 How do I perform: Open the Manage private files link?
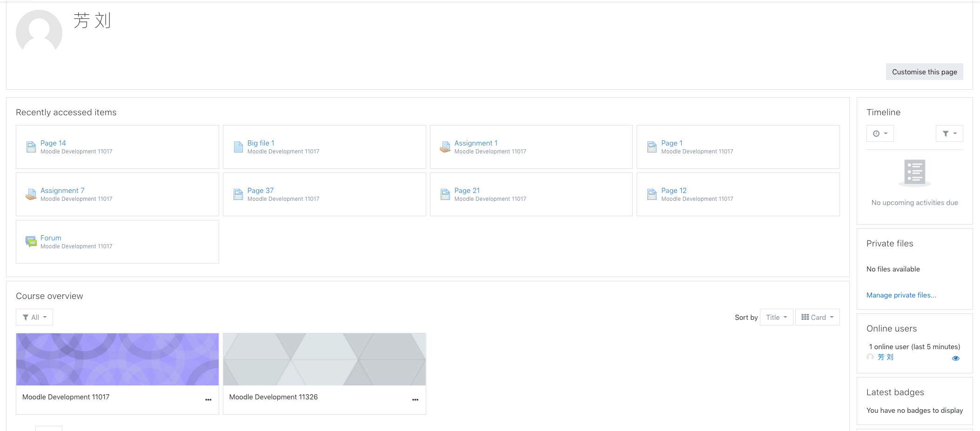coord(901,295)
